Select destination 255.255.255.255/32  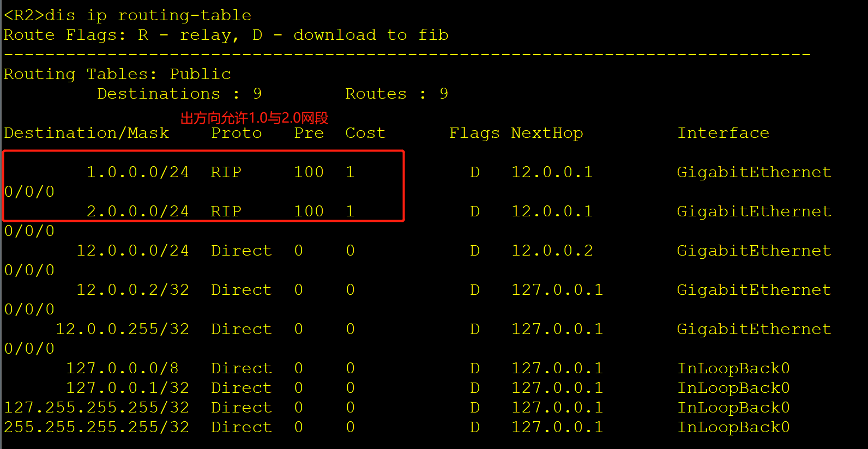coord(97,427)
